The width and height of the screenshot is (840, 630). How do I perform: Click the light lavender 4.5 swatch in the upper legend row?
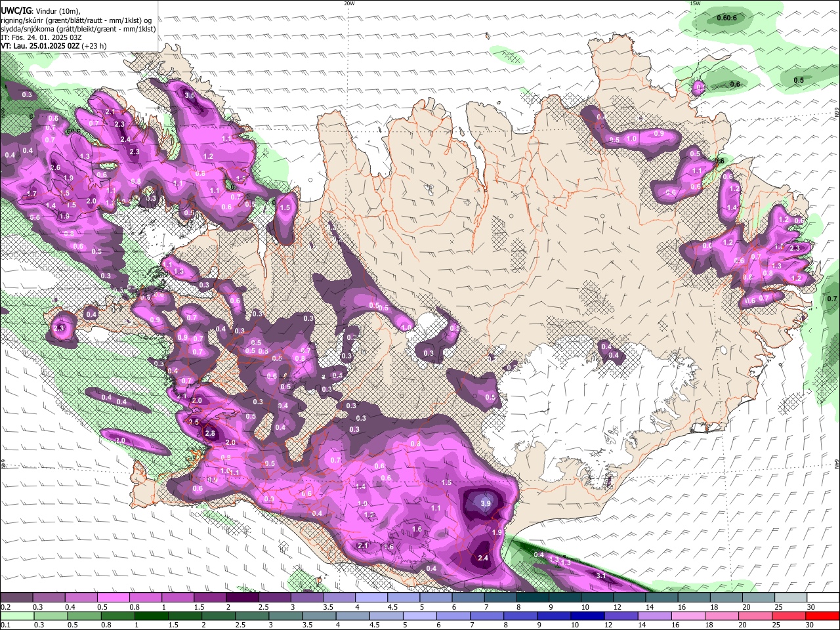404,598
